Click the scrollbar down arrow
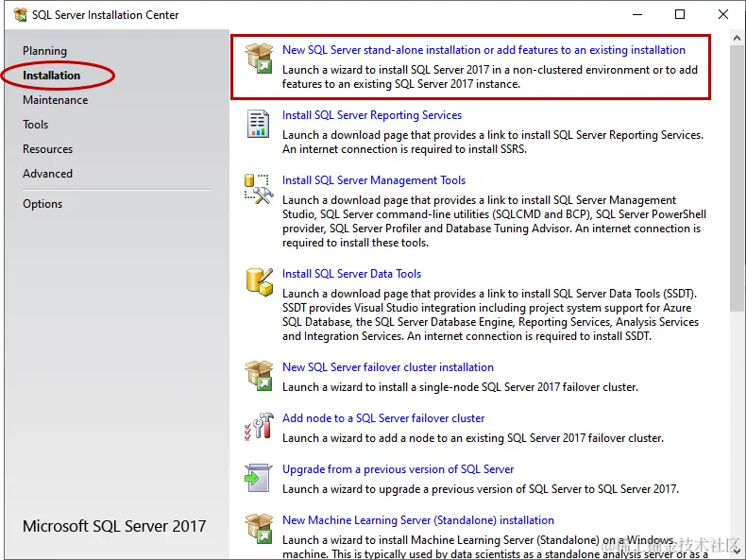The height and width of the screenshot is (560, 746). click(x=737, y=551)
